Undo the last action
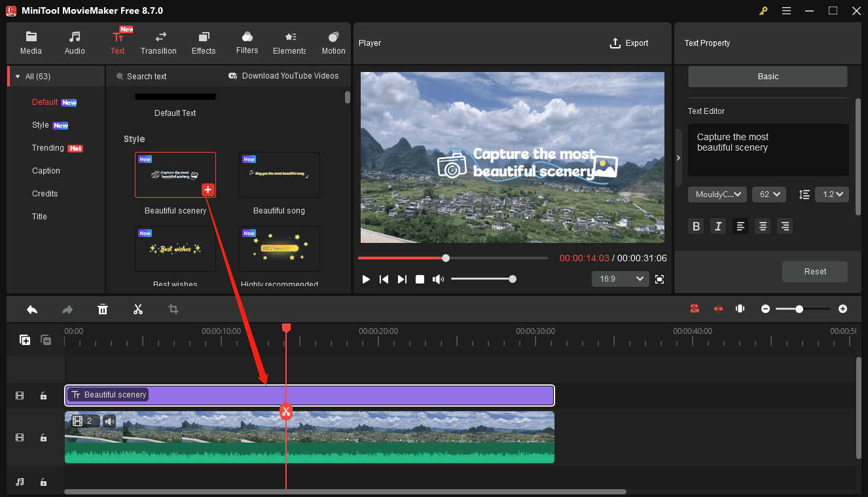The height and width of the screenshot is (497, 868). pos(32,309)
